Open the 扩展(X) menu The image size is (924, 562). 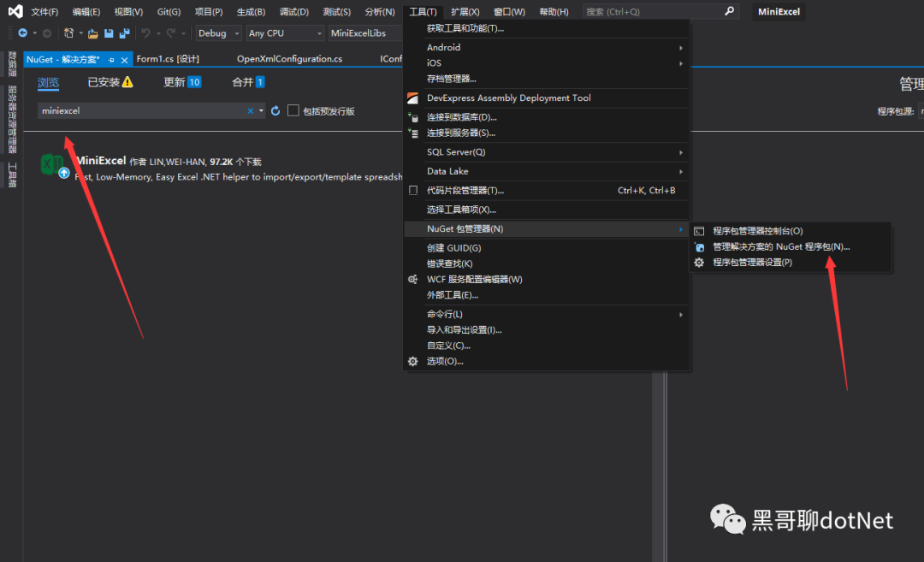(x=465, y=12)
